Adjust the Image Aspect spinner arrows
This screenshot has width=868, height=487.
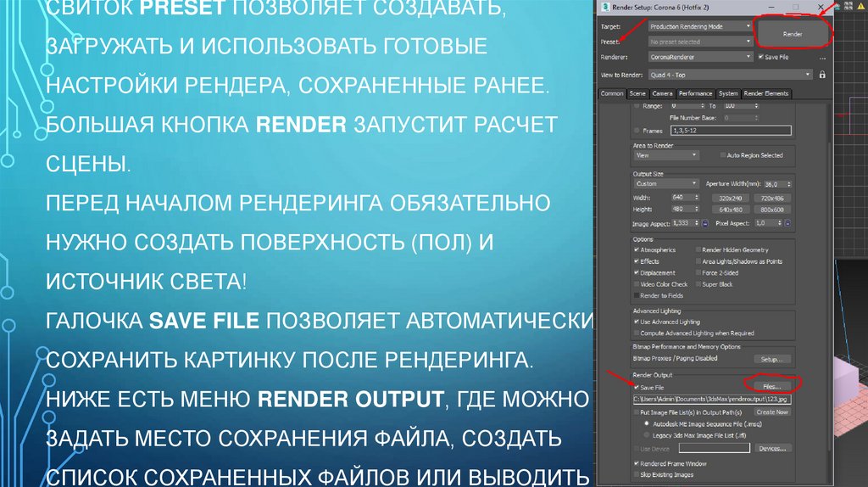[697, 223]
